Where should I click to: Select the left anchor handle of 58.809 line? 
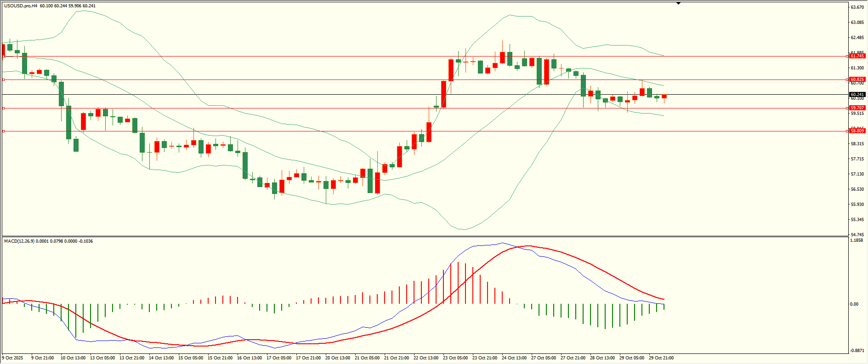coord(4,131)
